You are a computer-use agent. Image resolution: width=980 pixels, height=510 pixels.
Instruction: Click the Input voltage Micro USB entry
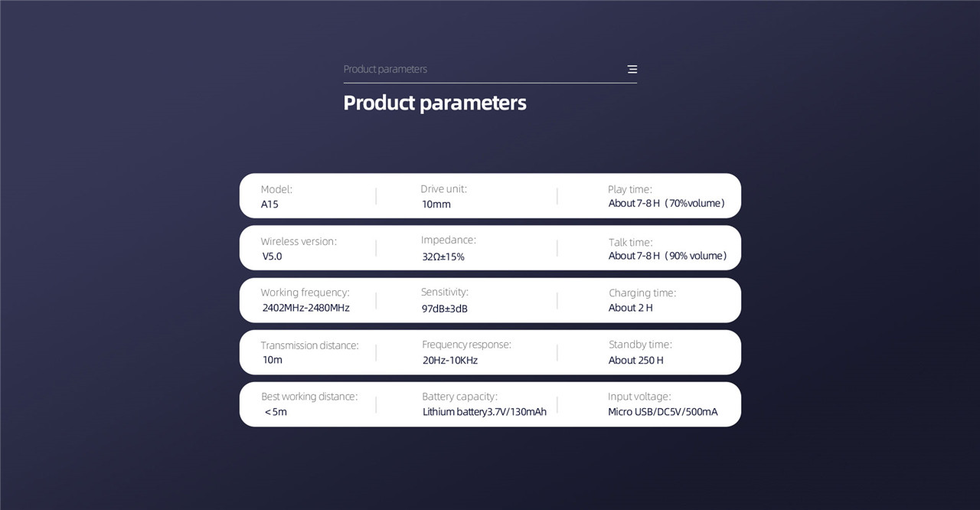coord(663,404)
